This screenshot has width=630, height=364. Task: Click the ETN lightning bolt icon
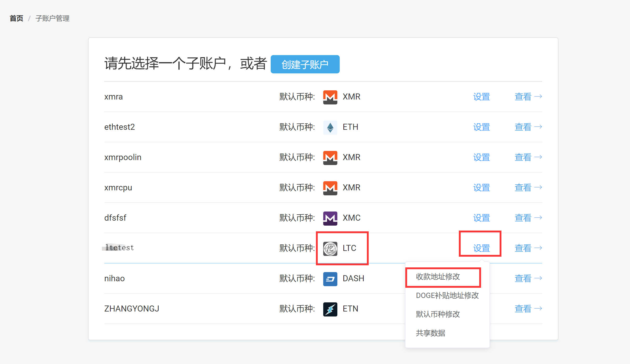[330, 309]
